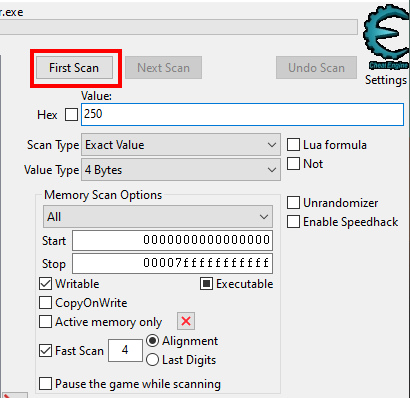Click the red X button

coord(186,321)
